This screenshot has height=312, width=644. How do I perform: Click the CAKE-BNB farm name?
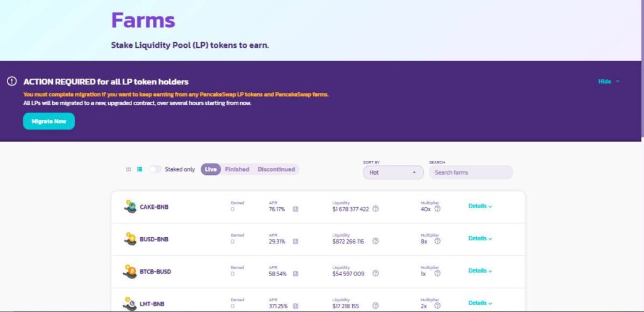[154, 207]
